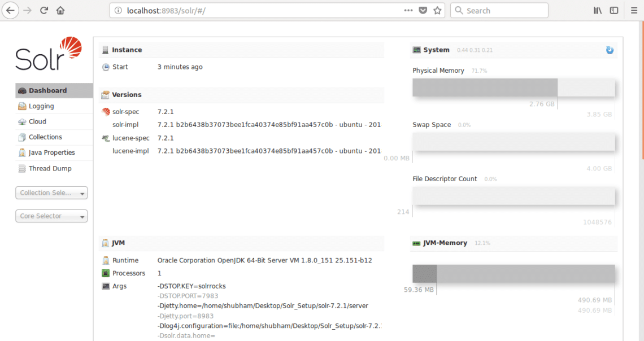The image size is (644, 341).
Task: Click the Swap Space usage bar
Action: (x=514, y=142)
